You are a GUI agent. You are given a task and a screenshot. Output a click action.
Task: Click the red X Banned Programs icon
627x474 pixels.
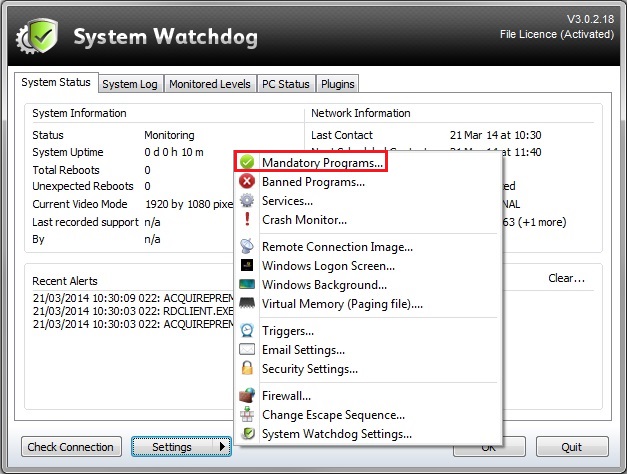tap(247, 181)
